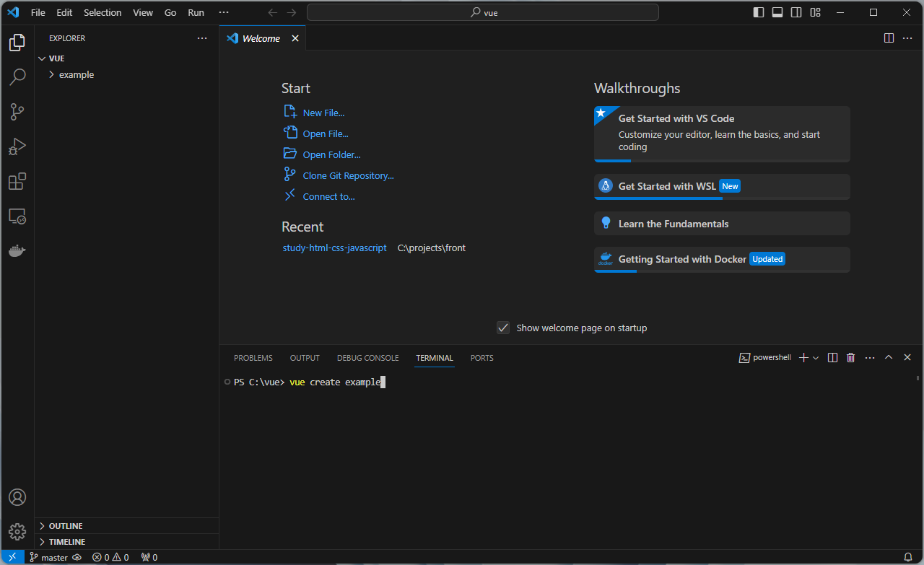
Task: Open the errors and warnings status item
Action: click(x=110, y=557)
